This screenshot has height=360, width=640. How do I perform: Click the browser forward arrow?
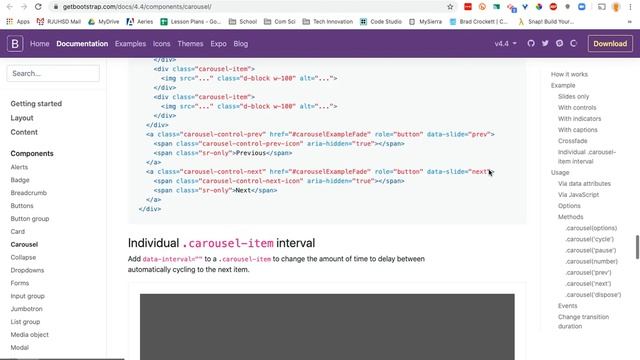coord(24,7)
